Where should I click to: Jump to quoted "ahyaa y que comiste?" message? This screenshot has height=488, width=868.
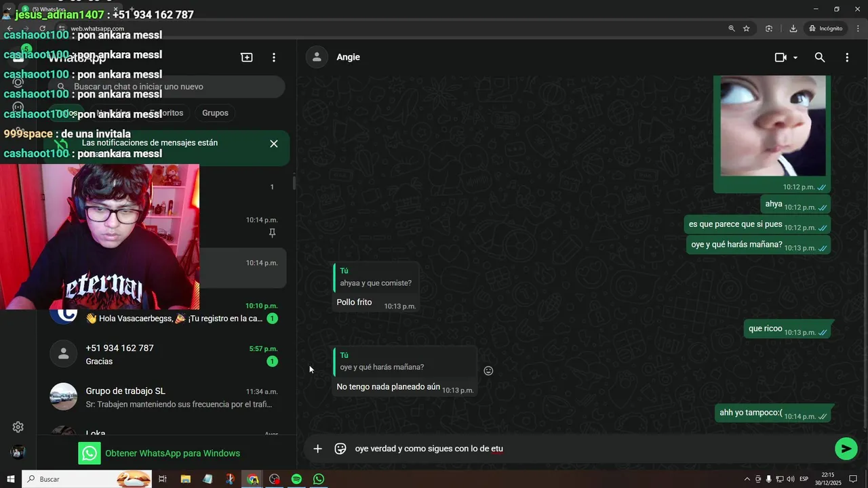(x=376, y=277)
